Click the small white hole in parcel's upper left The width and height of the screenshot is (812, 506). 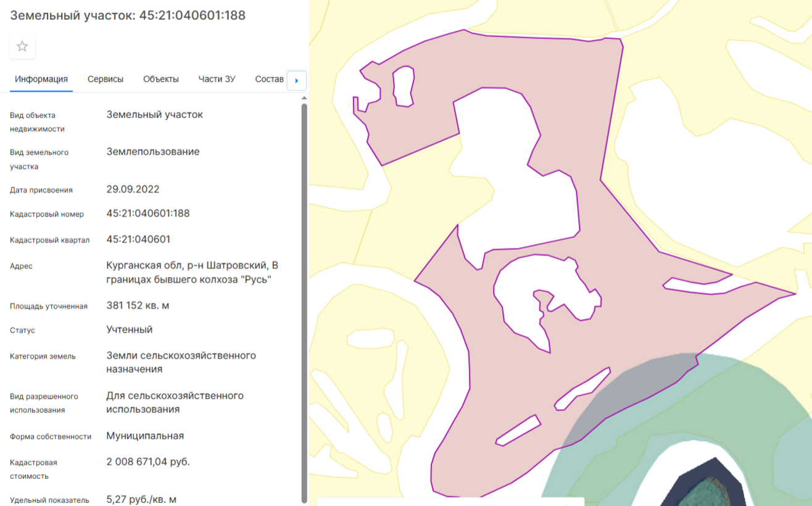click(x=404, y=87)
